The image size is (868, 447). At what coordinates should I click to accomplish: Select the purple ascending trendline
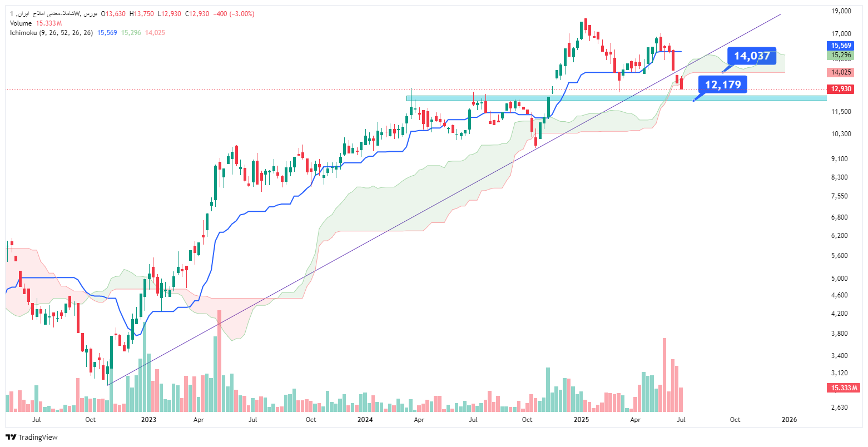click(445, 199)
